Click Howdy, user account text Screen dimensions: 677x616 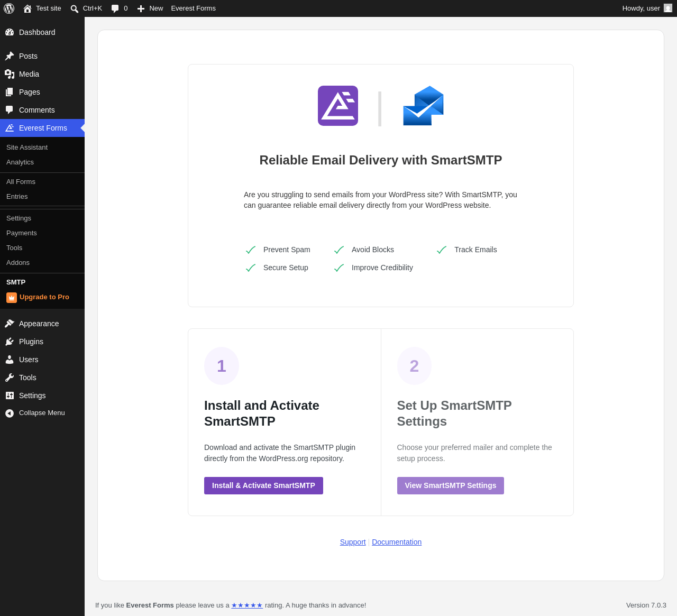pyautogui.click(x=641, y=8)
